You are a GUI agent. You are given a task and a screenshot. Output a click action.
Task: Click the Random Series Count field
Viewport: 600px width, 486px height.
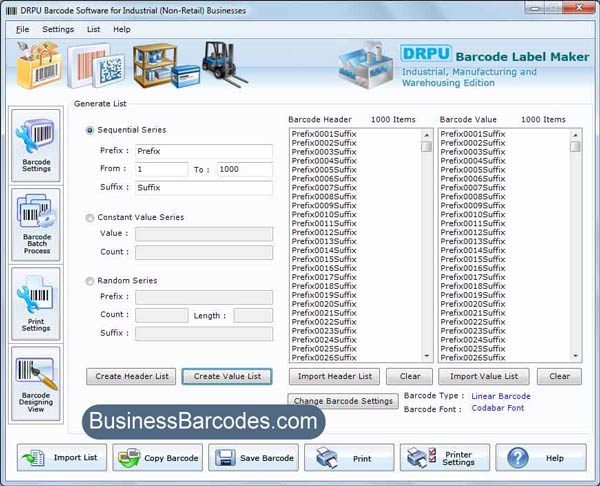click(161, 315)
